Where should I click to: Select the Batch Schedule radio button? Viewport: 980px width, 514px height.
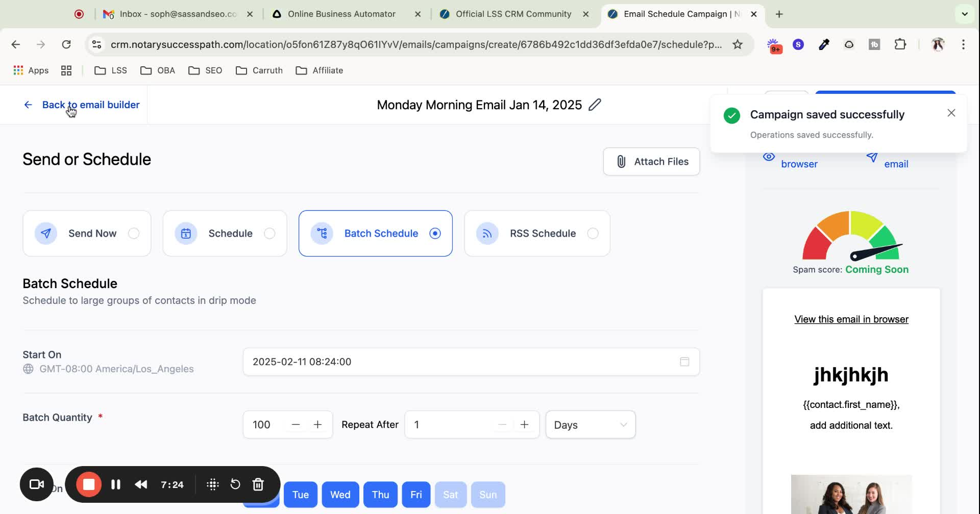click(435, 234)
